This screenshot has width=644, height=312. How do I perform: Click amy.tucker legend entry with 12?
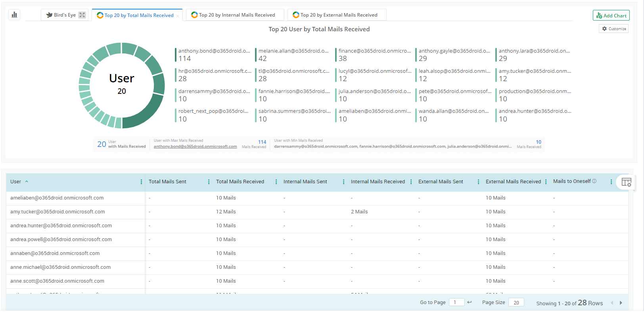[533, 75]
